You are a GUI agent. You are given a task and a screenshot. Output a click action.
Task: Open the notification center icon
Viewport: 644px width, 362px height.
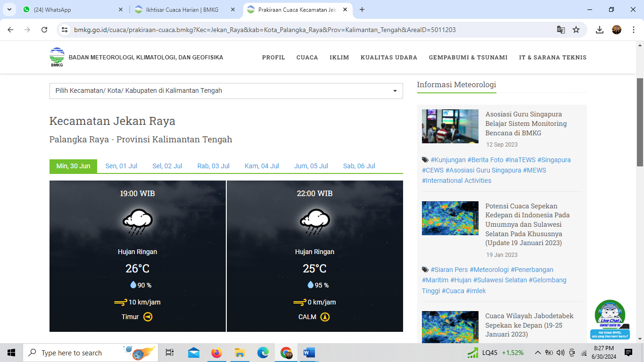click(x=628, y=353)
